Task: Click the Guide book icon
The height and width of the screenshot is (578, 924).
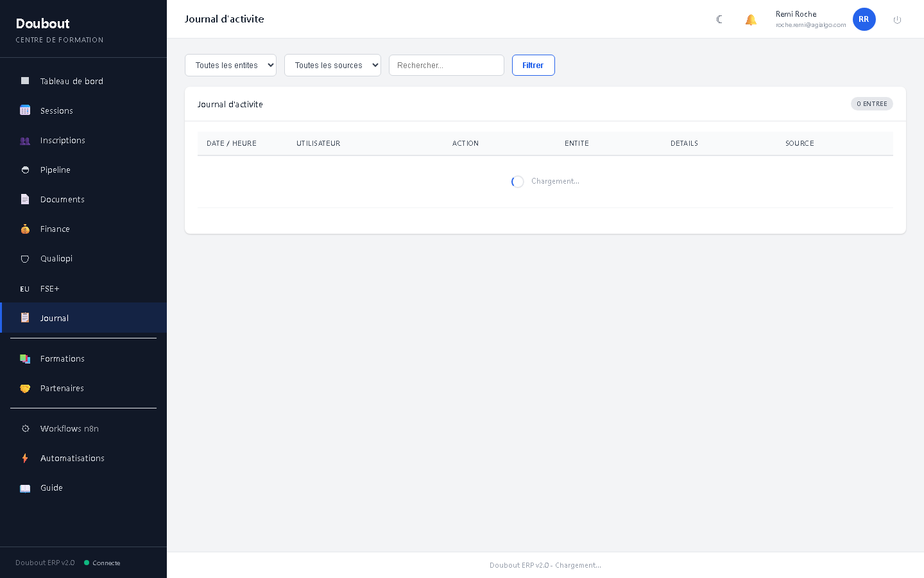Action: [x=25, y=488]
